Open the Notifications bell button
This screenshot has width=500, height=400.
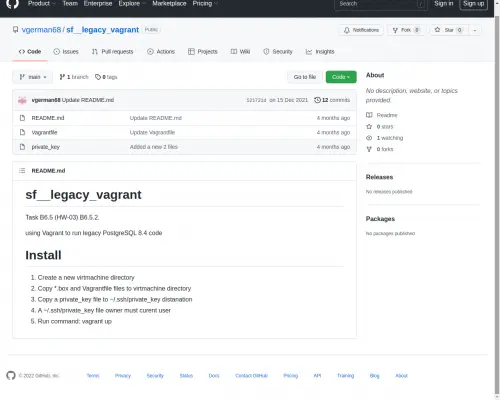(x=361, y=30)
